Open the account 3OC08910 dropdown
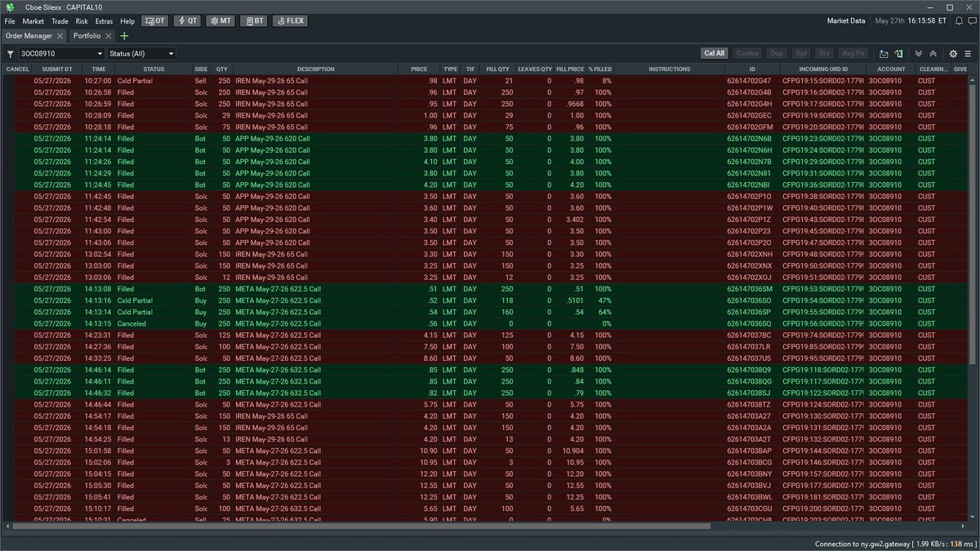980x551 pixels. click(63, 54)
